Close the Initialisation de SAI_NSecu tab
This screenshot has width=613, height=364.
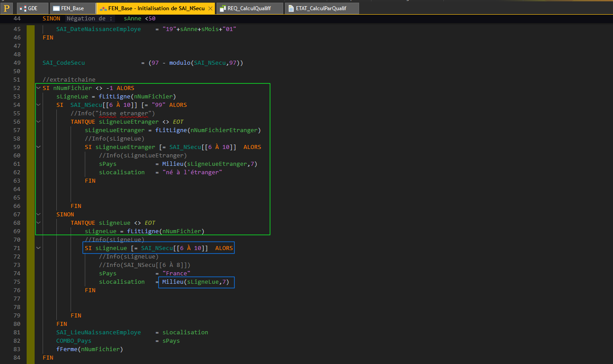click(210, 8)
